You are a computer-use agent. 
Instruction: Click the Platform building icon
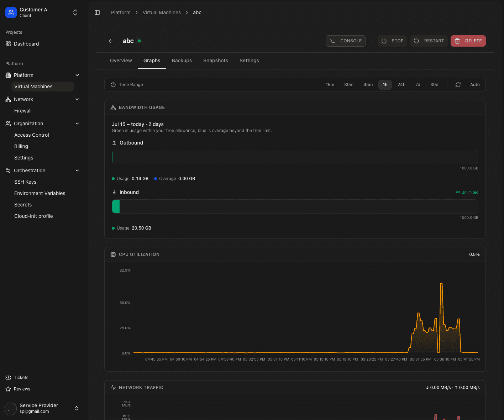click(8, 75)
